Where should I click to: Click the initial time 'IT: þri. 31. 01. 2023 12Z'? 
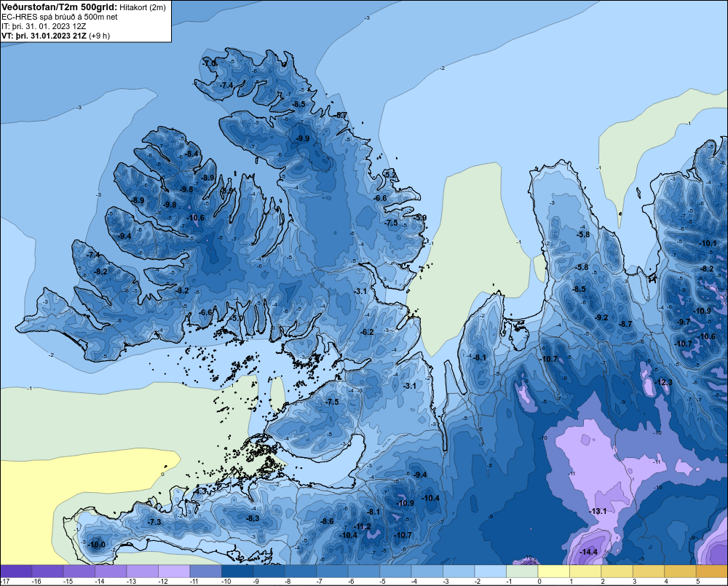[x=44, y=26]
